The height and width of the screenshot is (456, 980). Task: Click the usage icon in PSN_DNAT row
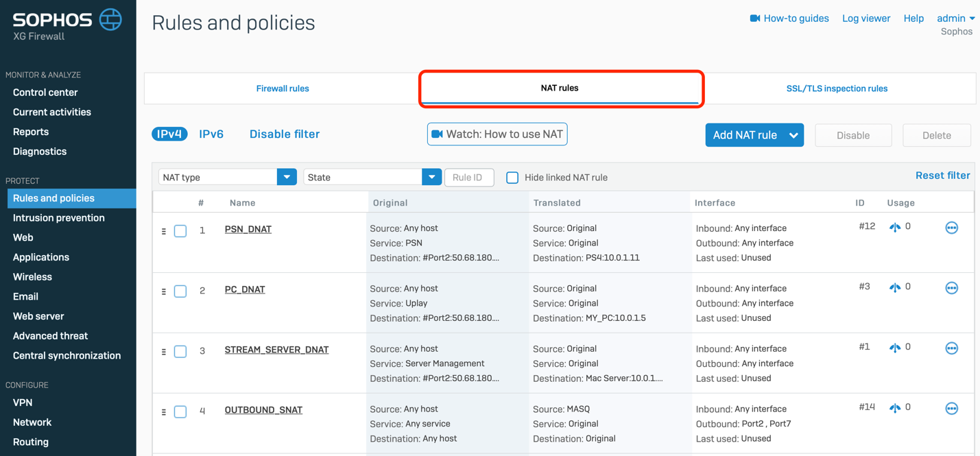[895, 227]
